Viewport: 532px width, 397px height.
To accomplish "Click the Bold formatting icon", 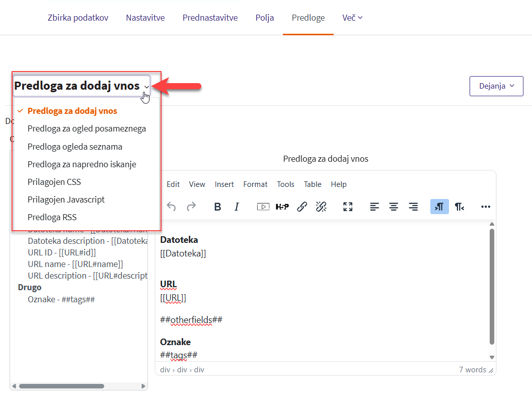I will 217,207.
